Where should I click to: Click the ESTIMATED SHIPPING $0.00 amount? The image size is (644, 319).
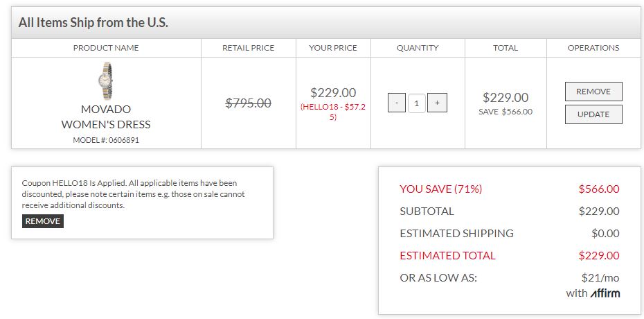(605, 233)
